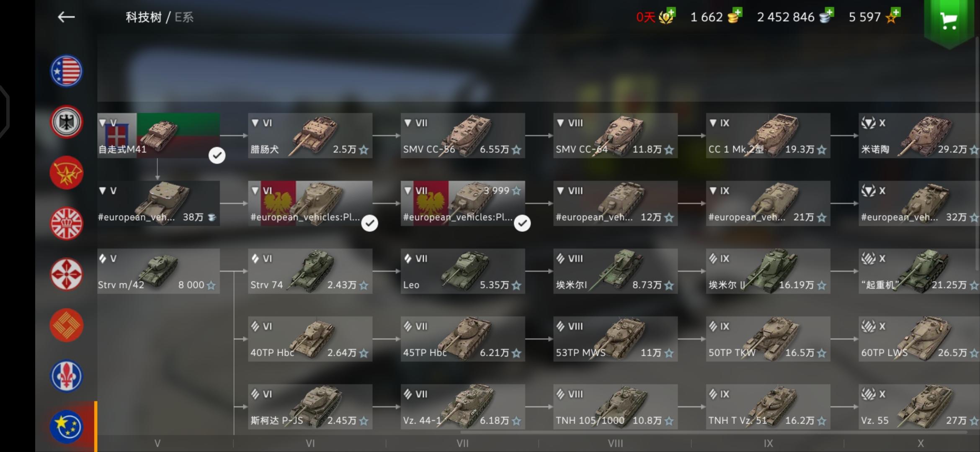
Task: Toggle the checkmark on tier VII Polish tank
Action: click(522, 223)
